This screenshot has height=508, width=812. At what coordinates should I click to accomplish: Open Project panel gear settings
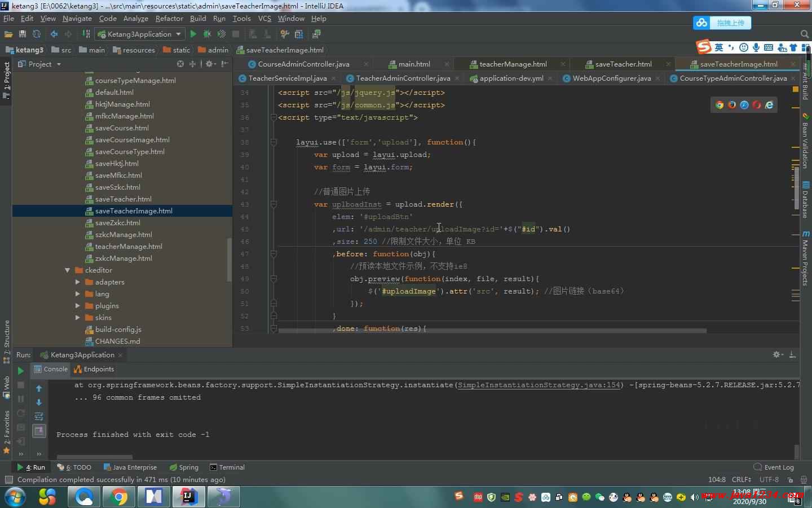coord(210,64)
